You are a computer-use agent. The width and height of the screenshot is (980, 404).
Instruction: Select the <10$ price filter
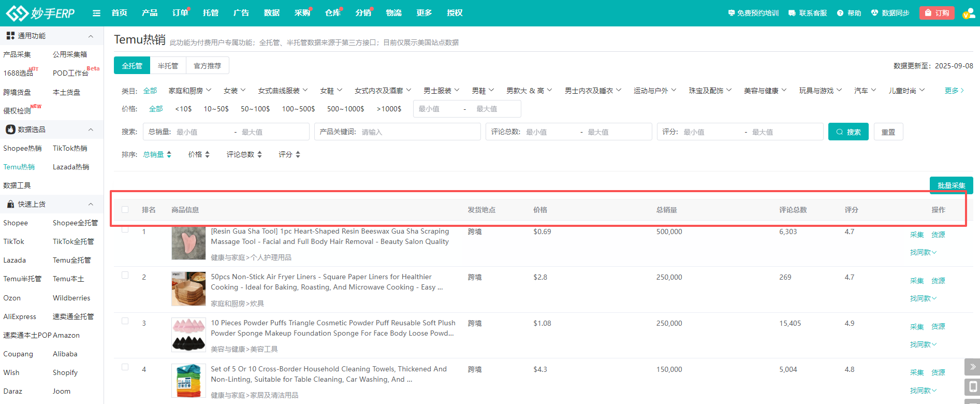point(183,109)
